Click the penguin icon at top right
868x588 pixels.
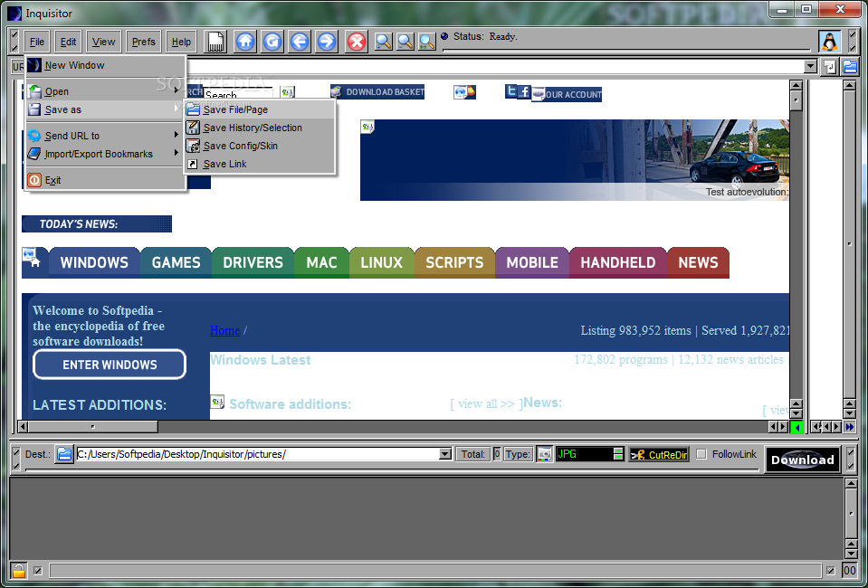tap(829, 42)
